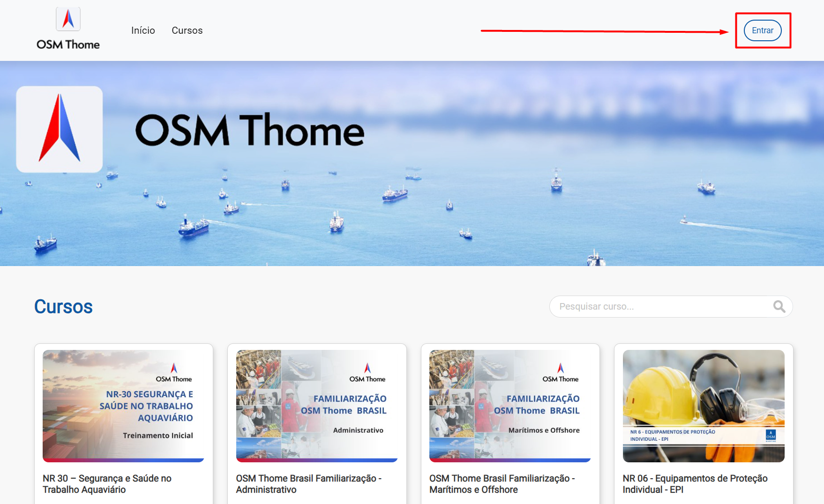
Task: Click the Cursos section heading
Action: 63,307
